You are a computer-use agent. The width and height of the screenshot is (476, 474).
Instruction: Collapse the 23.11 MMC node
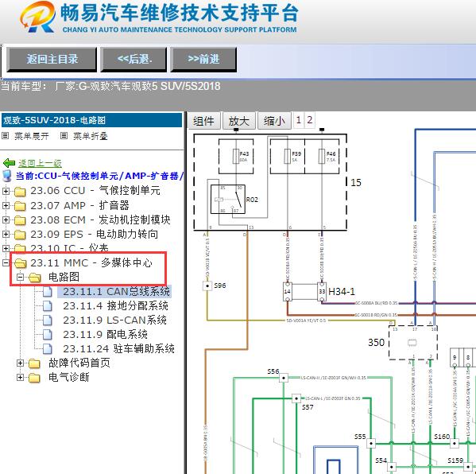(6, 262)
